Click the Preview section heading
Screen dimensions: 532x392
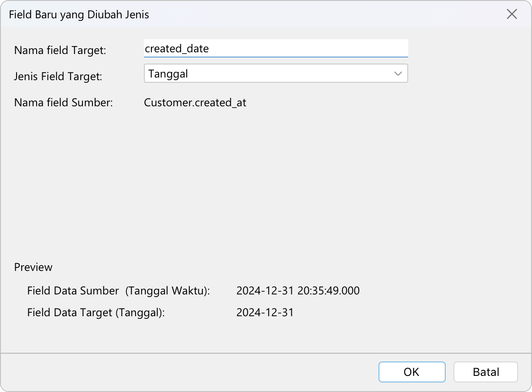tap(33, 267)
